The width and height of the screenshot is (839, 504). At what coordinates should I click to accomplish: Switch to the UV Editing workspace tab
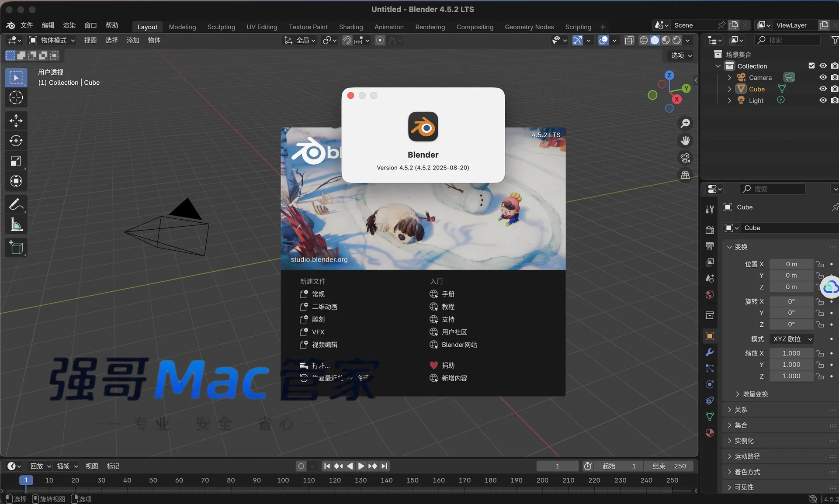coord(262,27)
